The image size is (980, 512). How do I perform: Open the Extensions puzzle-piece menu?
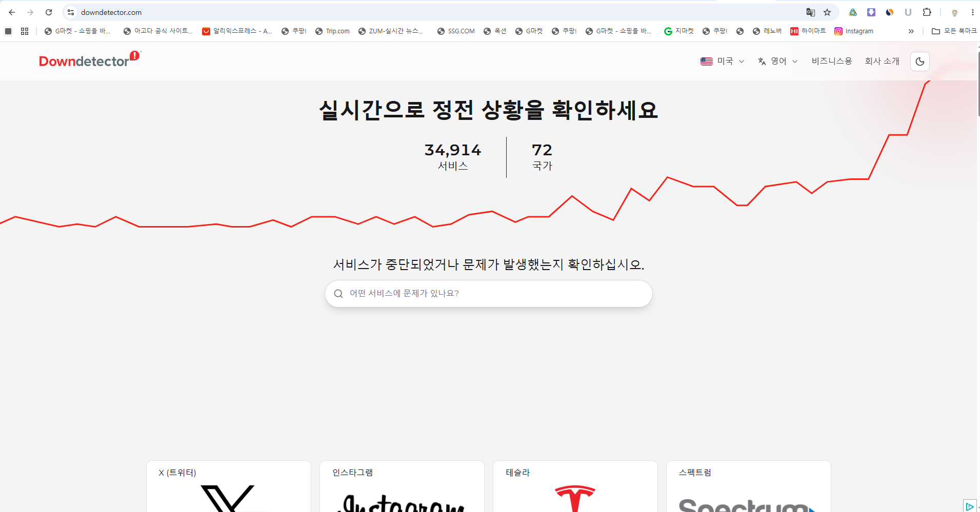pyautogui.click(x=927, y=12)
